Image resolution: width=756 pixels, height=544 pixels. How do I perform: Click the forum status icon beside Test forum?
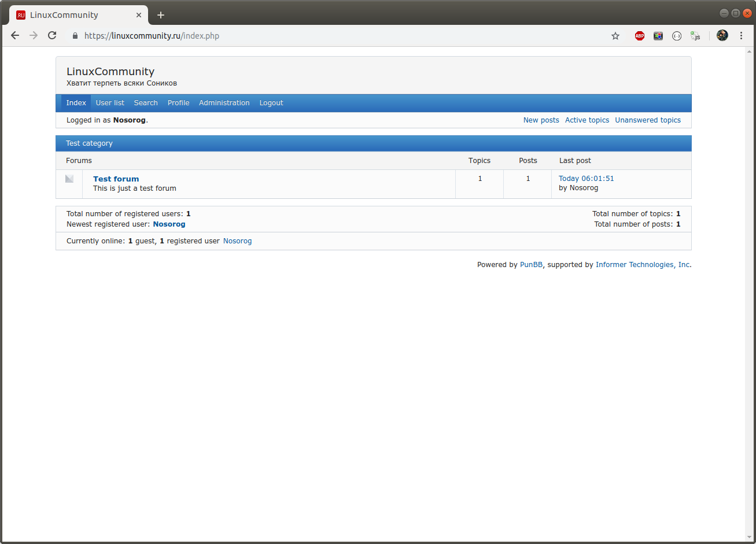69,179
